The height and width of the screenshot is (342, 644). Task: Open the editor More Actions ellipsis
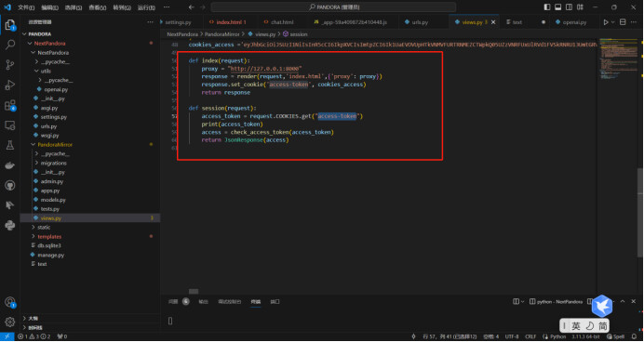635,22
